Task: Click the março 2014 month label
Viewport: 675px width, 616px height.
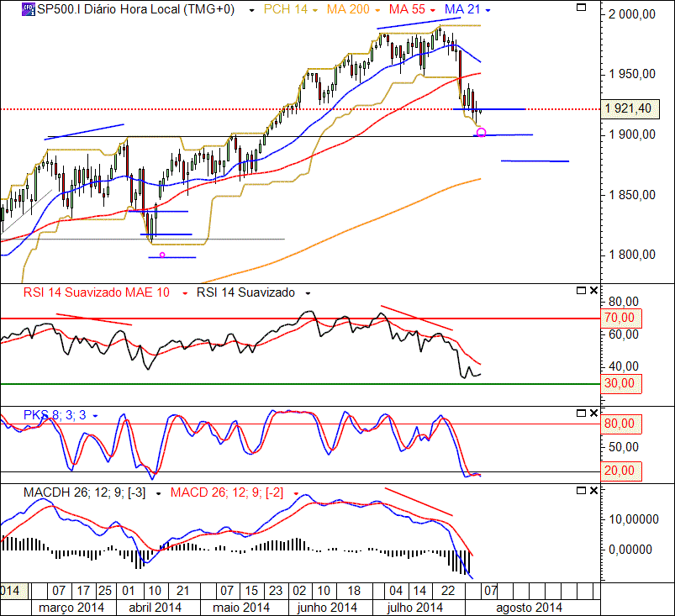Action: [71, 608]
